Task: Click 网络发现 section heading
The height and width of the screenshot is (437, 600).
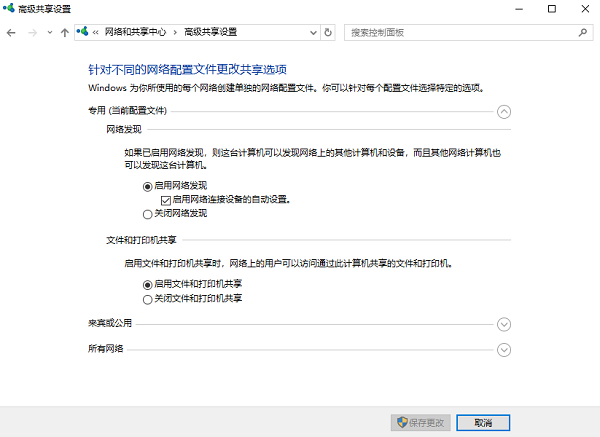Action: tap(124, 129)
